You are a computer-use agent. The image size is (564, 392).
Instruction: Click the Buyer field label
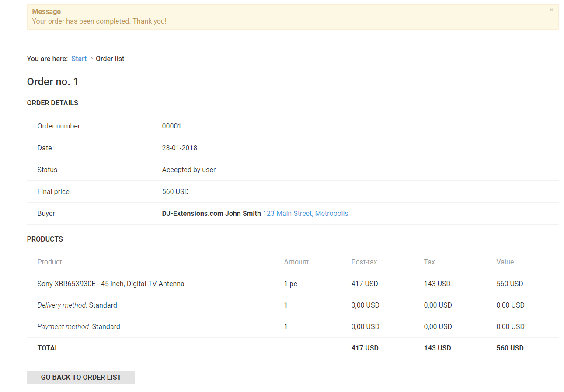(x=46, y=213)
